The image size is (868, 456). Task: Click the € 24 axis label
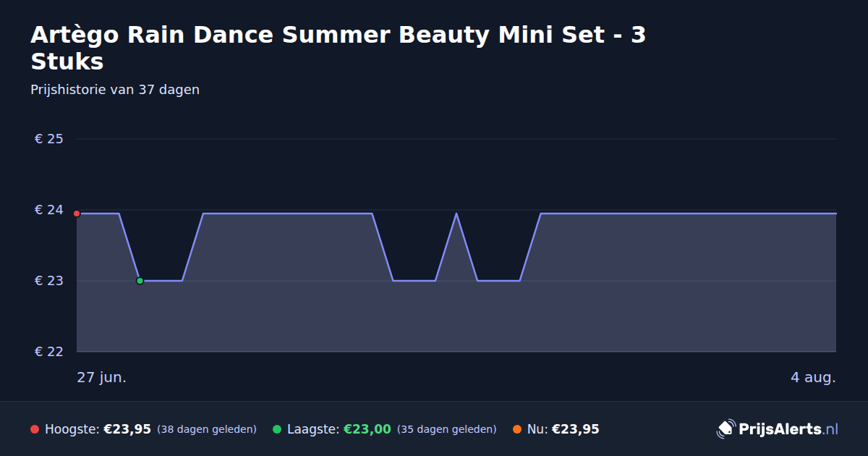pos(49,210)
